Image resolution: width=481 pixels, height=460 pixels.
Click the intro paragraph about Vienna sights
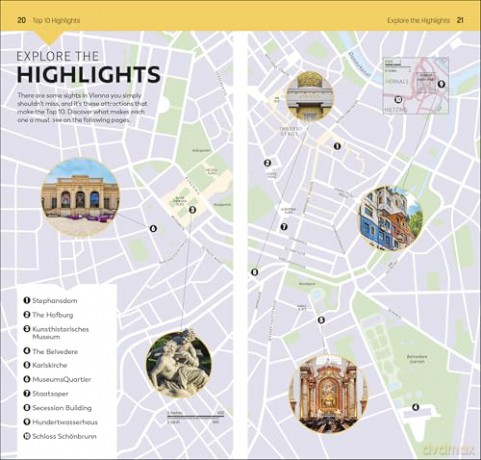pyautogui.click(x=82, y=108)
